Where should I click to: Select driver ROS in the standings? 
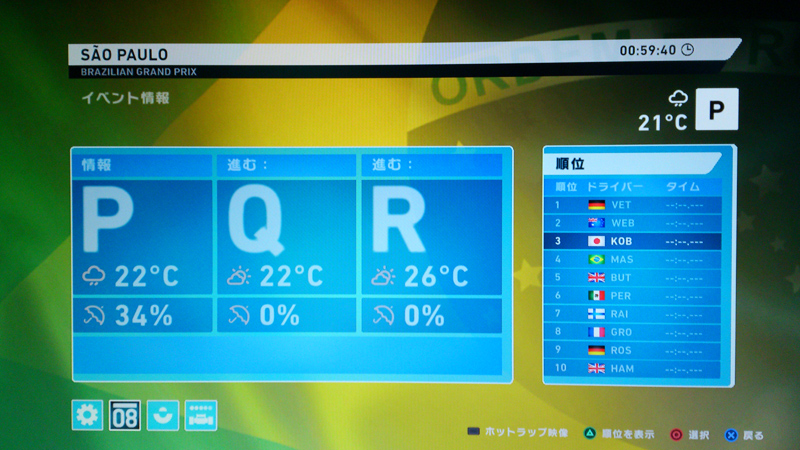pyautogui.click(x=633, y=351)
